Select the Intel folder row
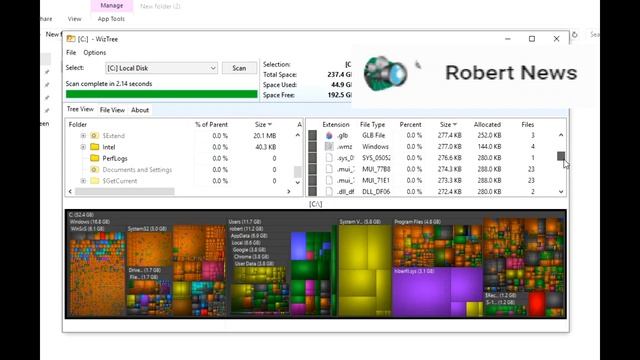640x360 pixels. point(184,147)
